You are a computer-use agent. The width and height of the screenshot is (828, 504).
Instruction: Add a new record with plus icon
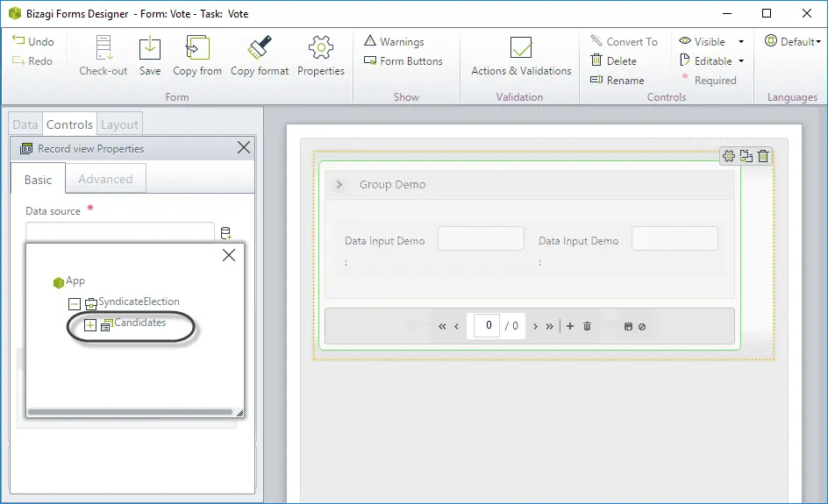click(570, 326)
